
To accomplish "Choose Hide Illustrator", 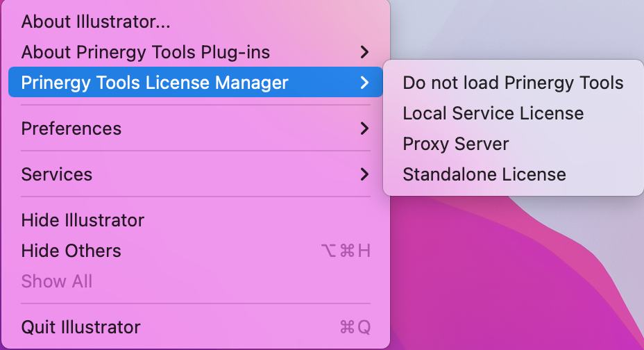I will pyautogui.click(x=83, y=220).
